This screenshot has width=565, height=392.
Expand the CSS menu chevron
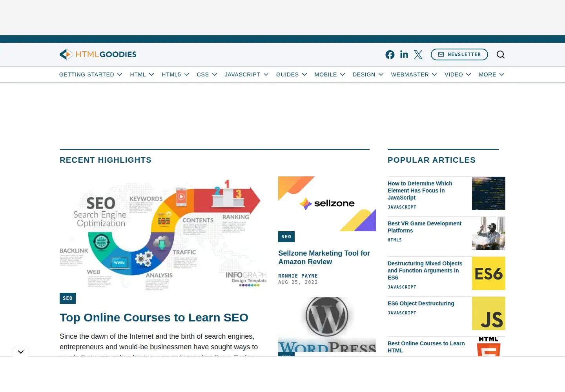click(x=215, y=74)
